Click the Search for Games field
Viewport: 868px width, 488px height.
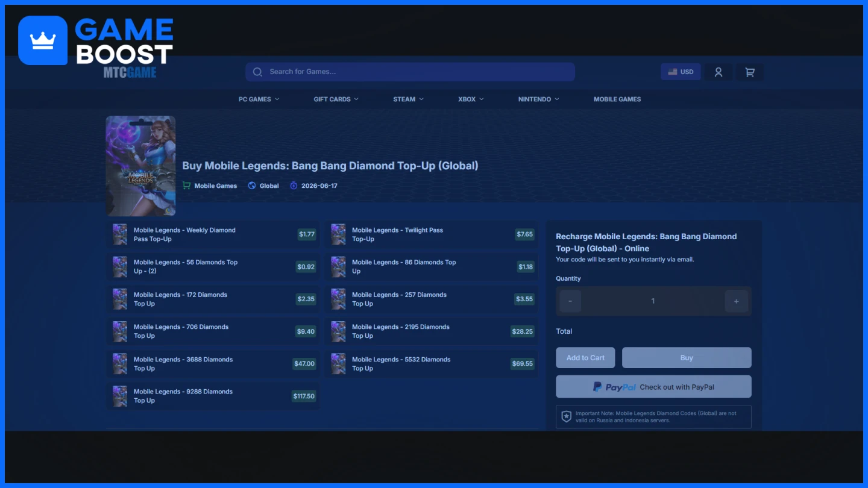[x=416, y=72]
